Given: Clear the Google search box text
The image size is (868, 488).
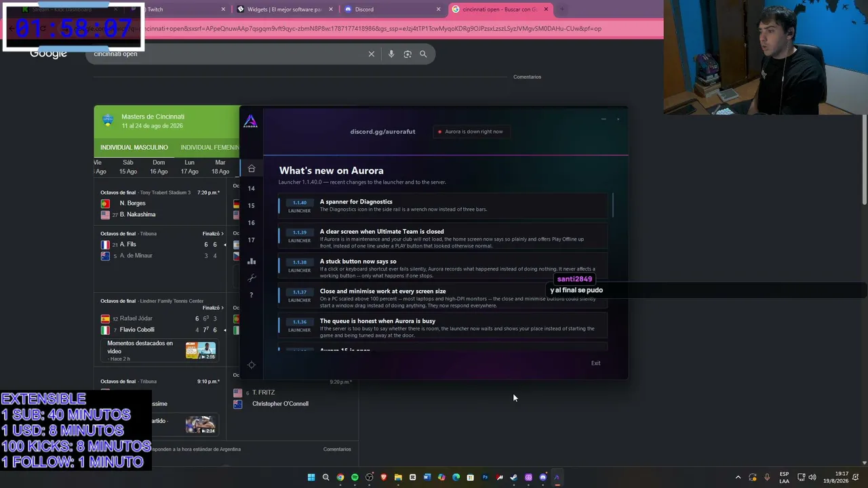Looking at the screenshot, I should point(372,54).
